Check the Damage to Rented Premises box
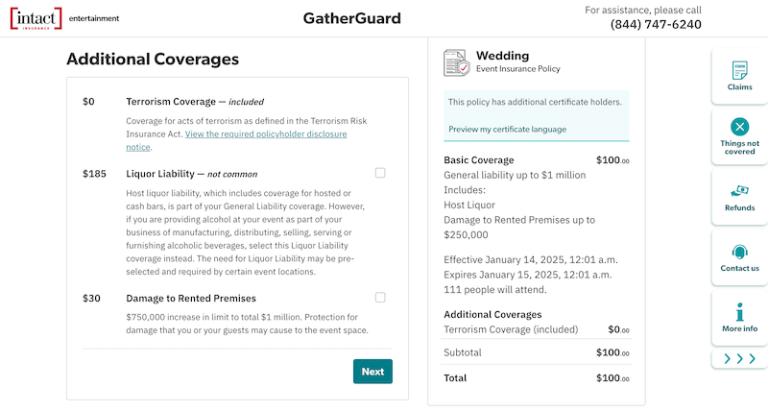The height and width of the screenshot is (411, 768). pyautogui.click(x=380, y=297)
